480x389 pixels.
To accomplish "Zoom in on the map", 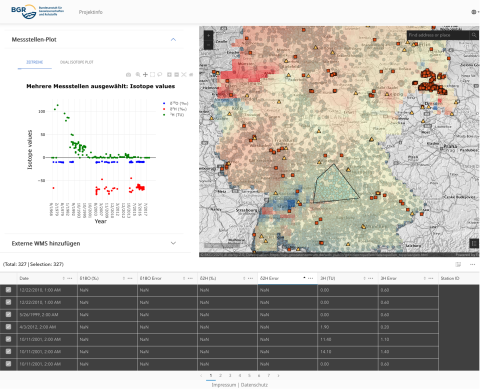I will point(208,35).
